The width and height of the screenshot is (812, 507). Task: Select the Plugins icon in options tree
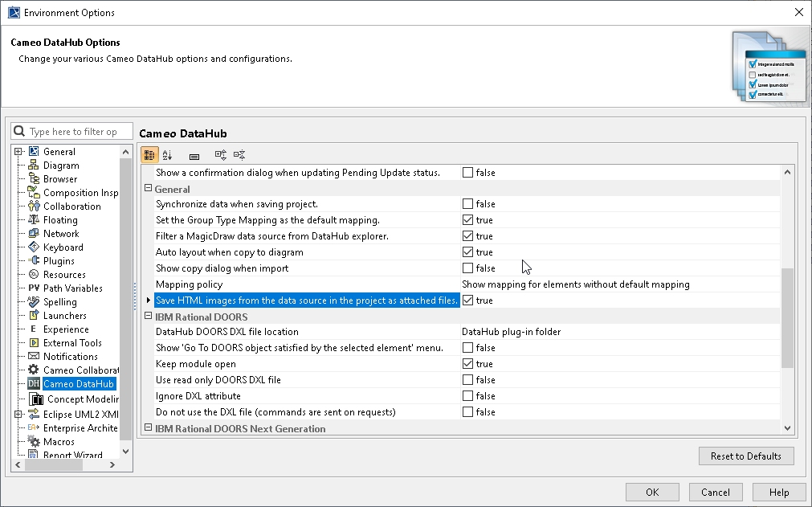tap(34, 261)
